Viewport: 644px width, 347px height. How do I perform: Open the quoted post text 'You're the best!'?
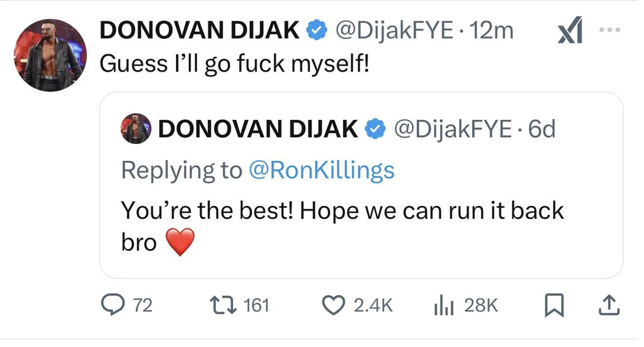pyautogui.click(x=342, y=211)
